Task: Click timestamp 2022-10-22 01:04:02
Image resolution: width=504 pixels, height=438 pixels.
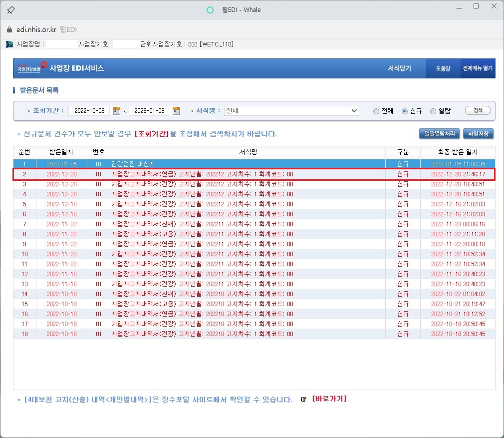Action: [458, 294]
